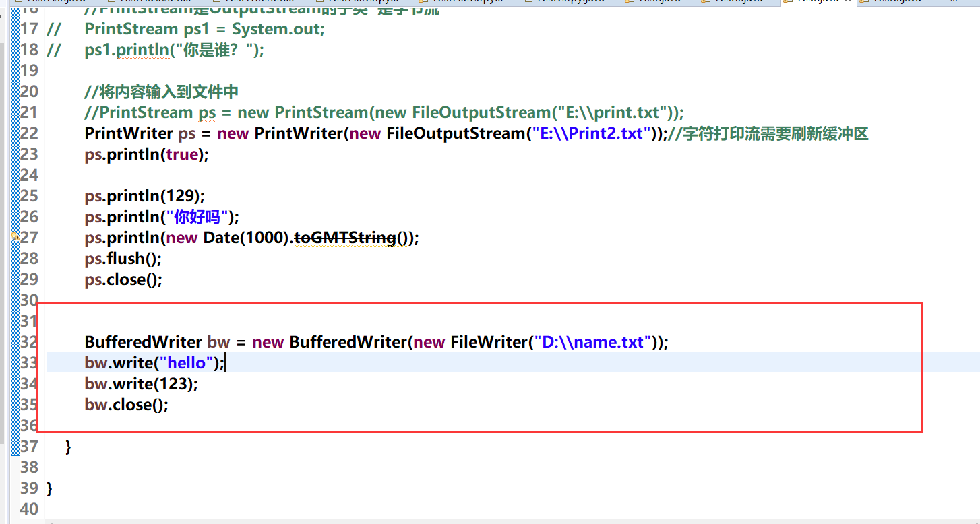Click the comment "//字符打印流需要刷新缓冲区"
980x524 pixels.
click(x=768, y=133)
